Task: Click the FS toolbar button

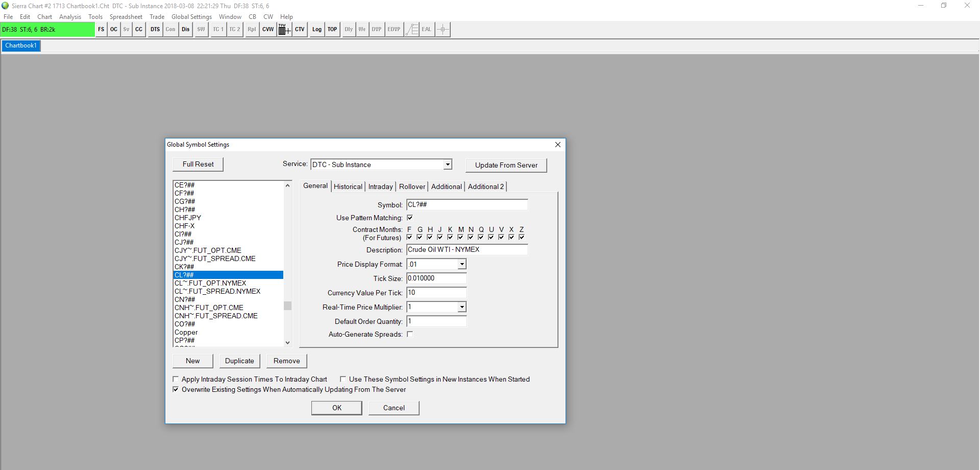Action: point(101,30)
